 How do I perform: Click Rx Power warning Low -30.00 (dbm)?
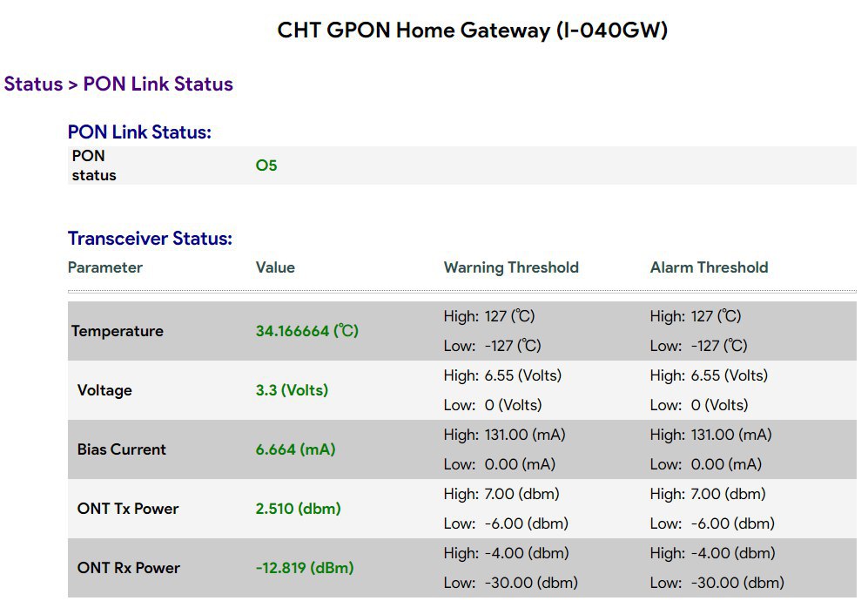click(511, 583)
